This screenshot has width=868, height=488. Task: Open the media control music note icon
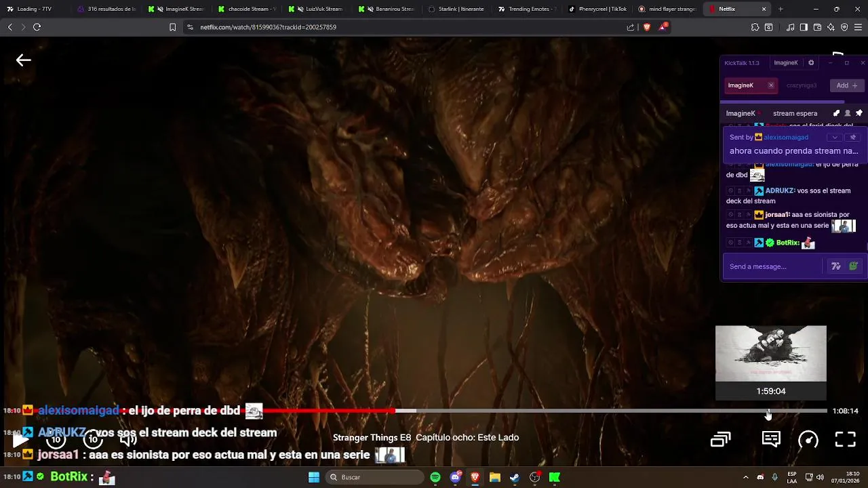[x=791, y=27]
